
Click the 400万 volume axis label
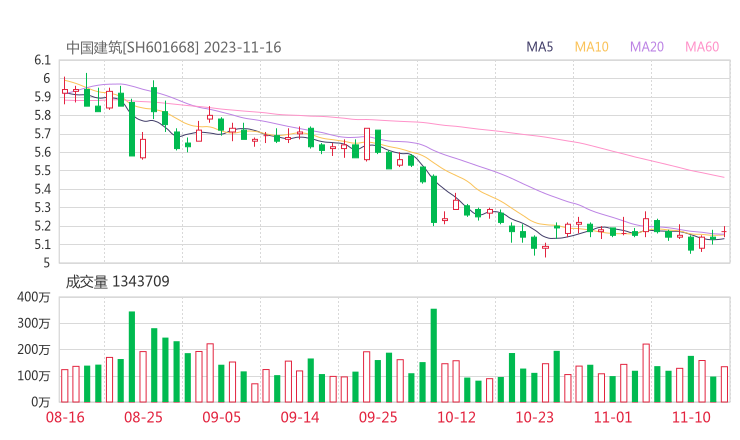pyautogui.click(x=33, y=297)
